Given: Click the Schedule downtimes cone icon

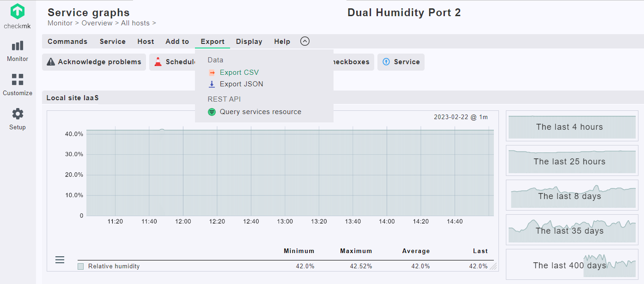Looking at the screenshot, I should coord(158,62).
